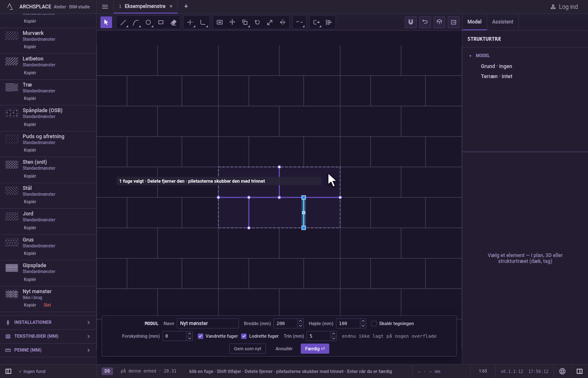Click the globe icon in status bar
Image resolution: width=588 pixels, height=378 pixels.
(x=562, y=371)
